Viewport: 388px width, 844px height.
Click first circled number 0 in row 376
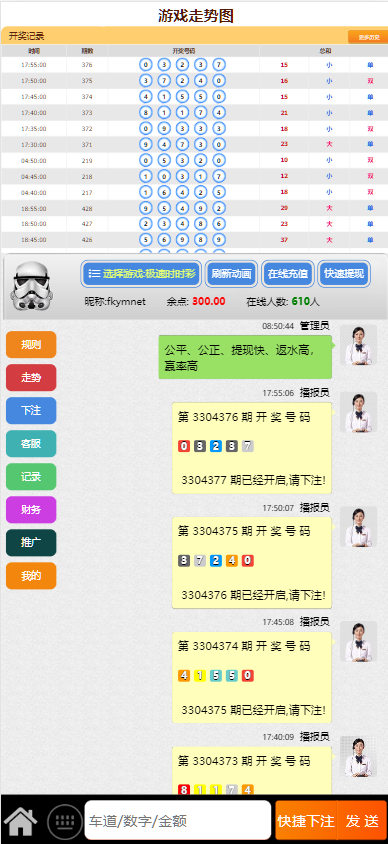point(146,65)
